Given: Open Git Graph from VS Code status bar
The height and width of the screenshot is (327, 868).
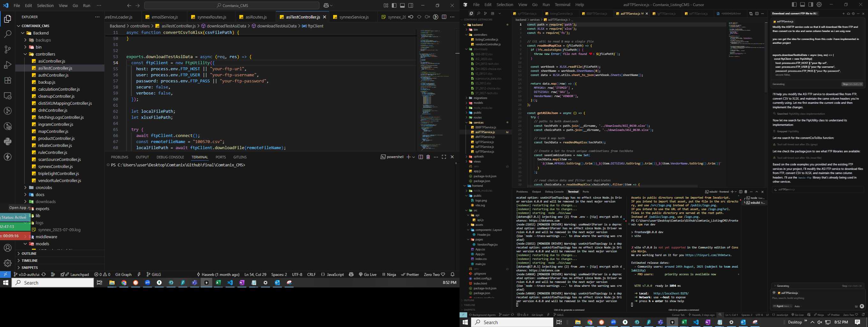Looking at the screenshot, I should (x=123, y=274).
